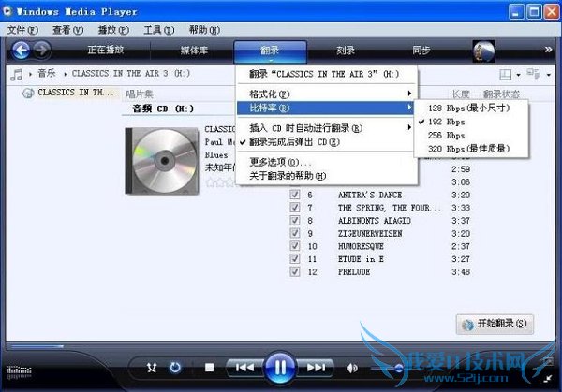Screen dimensions: 562x392
Task: Click the equalizer visualization icon
Action: pos(19,372)
